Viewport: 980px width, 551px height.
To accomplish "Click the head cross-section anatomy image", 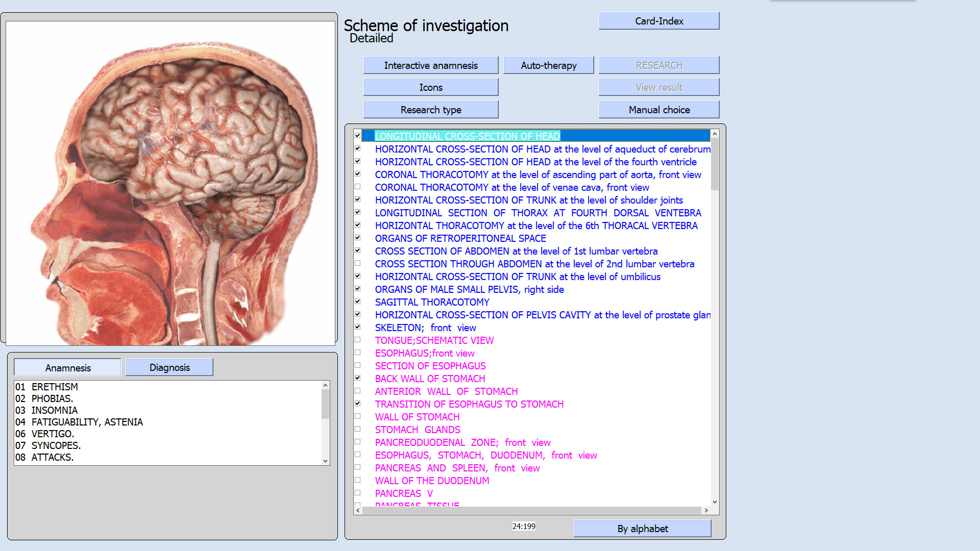I will pyautogui.click(x=170, y=184).
